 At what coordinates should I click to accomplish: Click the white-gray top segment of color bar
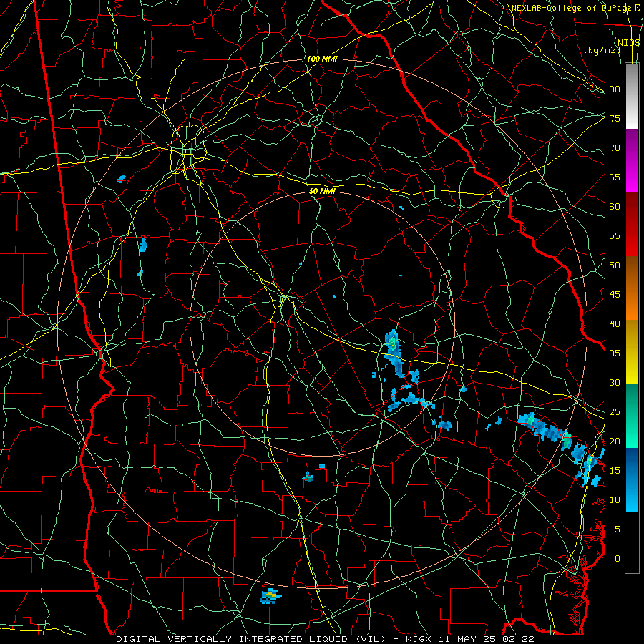point(632,96)
